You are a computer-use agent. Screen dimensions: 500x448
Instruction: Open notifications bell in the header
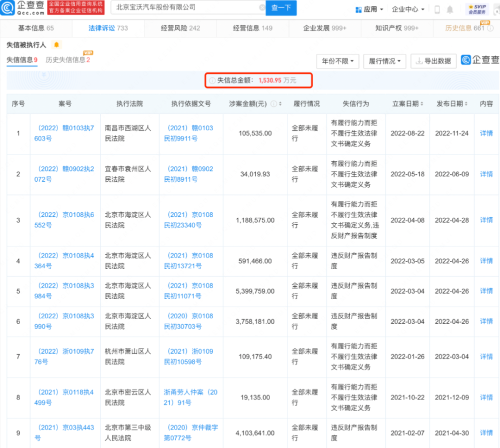(x=449, y=9)
